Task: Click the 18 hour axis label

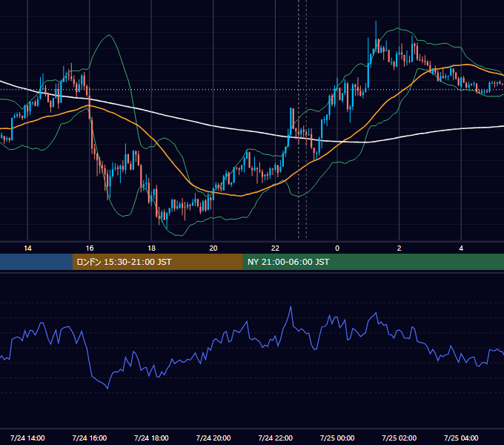Action: 151,248
